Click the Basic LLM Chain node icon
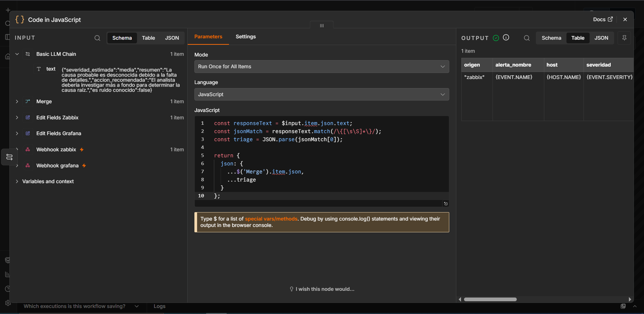Screen dimensions: 644x314 pyautogui.click(x=28, y=54)
